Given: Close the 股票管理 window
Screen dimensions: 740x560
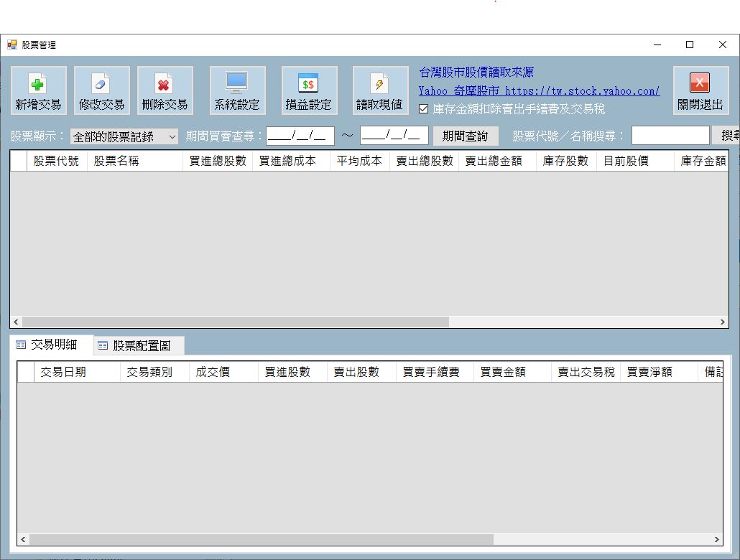Looking at the screenshot, I should (723, 45).
